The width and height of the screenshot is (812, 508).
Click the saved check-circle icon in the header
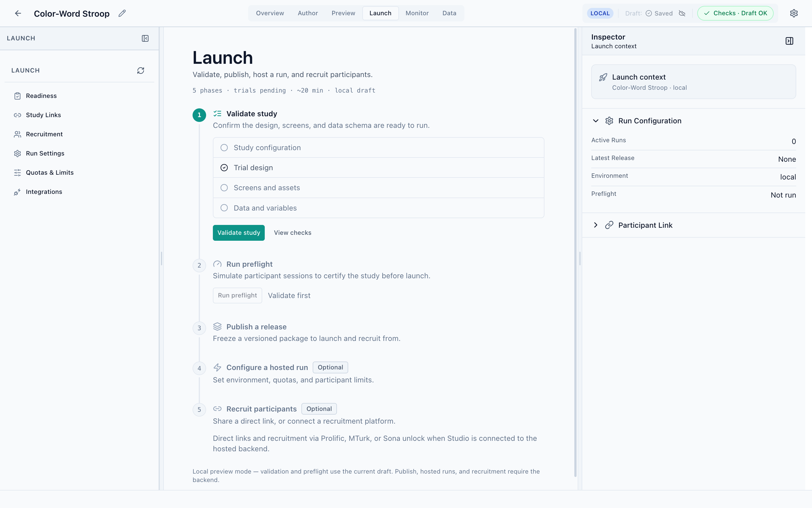coord(648,13)
